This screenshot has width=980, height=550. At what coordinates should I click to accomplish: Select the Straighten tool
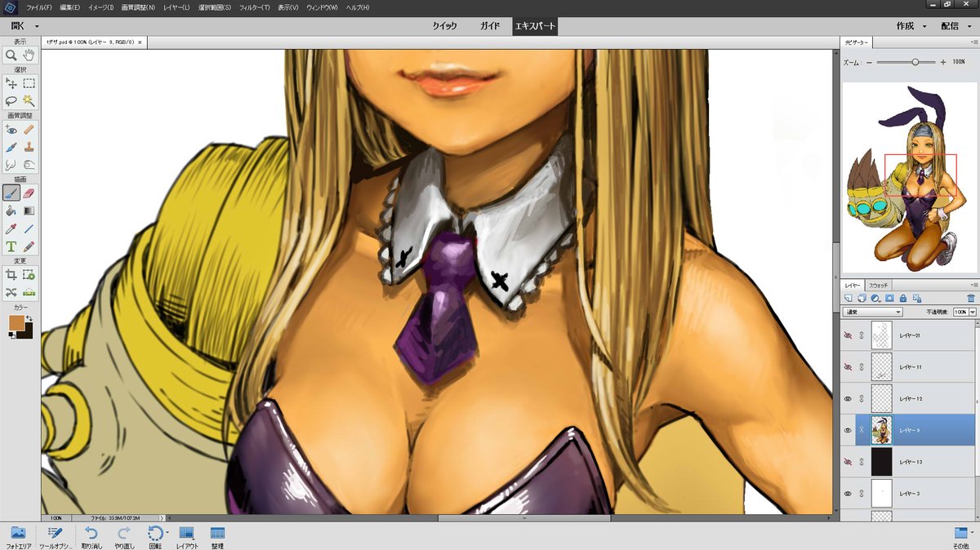point(29,292)
